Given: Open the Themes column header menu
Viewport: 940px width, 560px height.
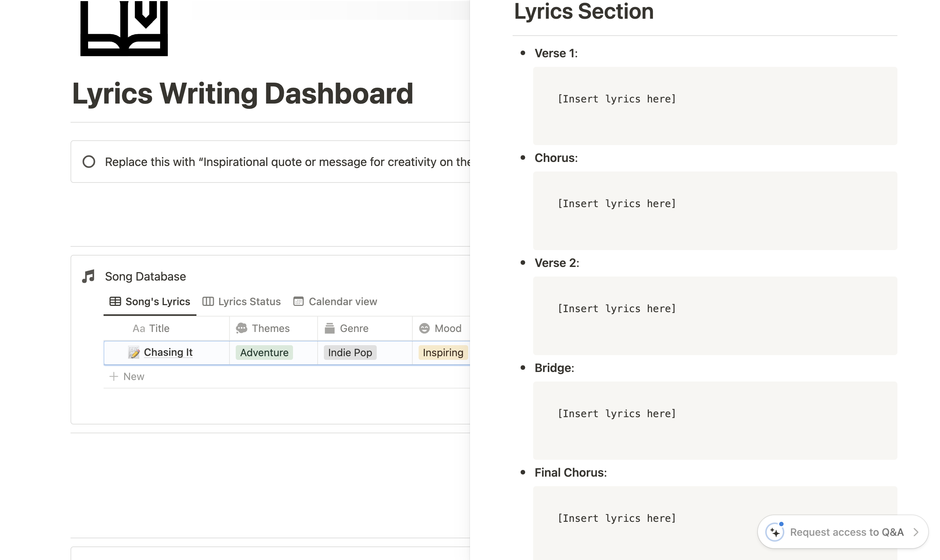Looking at the screenshot, I should point(274,329).
